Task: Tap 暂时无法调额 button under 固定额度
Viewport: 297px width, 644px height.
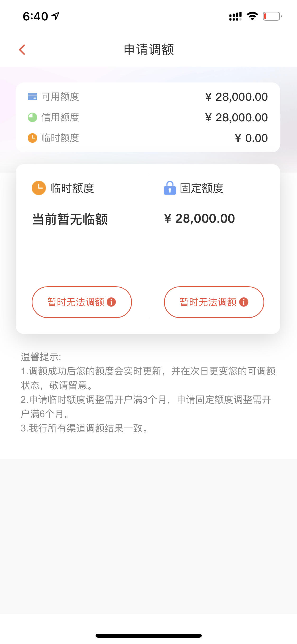Action: click(x=214, y=302)
